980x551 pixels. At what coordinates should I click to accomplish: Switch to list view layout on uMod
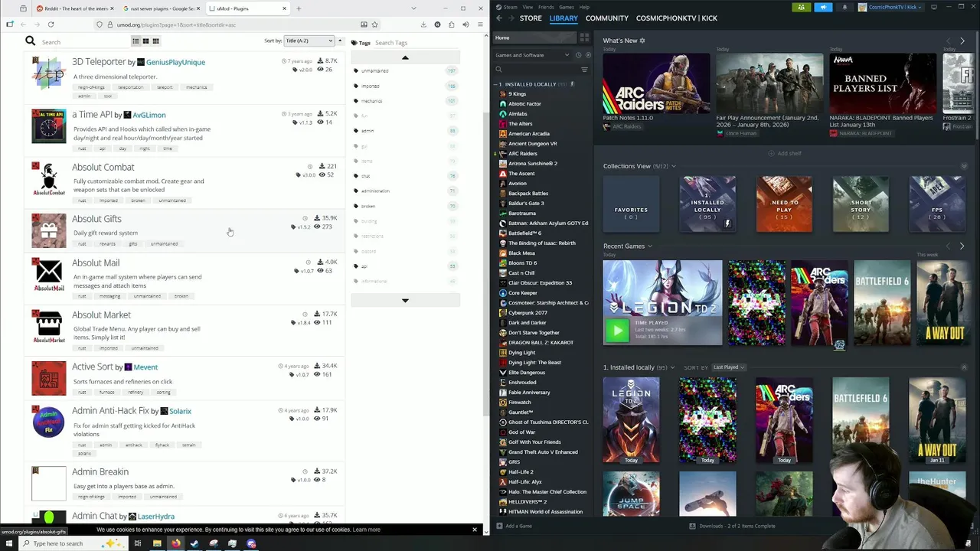click(136, 41)
